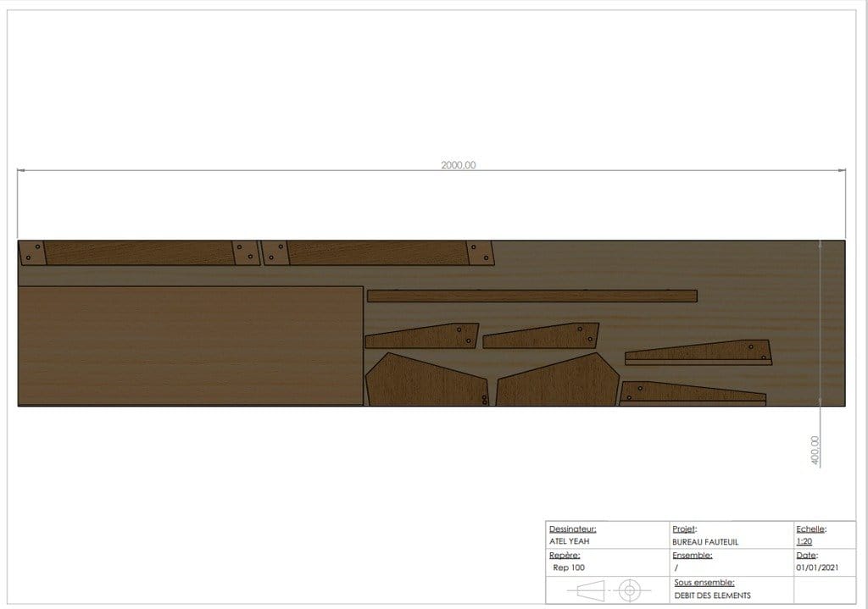Viewport: 868px width, 609px height.
Task: Select the second top slat piece
Action: 378,252
